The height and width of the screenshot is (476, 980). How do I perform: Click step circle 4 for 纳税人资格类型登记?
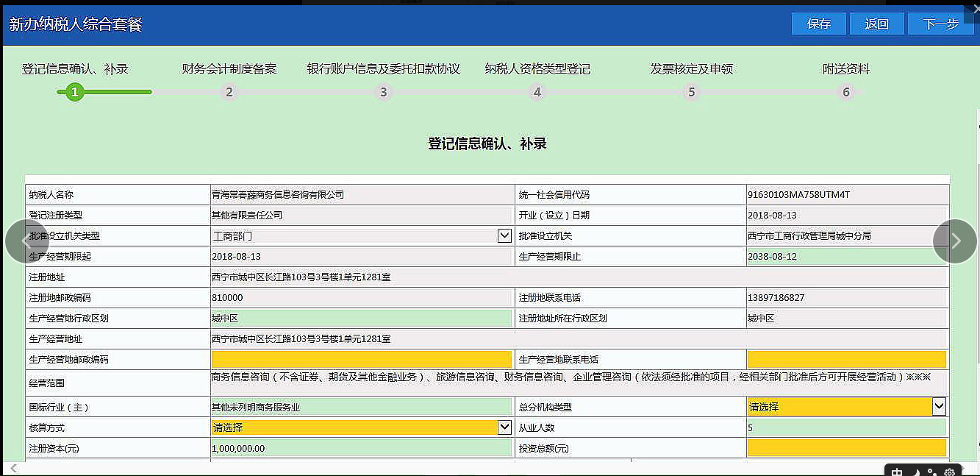click(x=537, y=92)
